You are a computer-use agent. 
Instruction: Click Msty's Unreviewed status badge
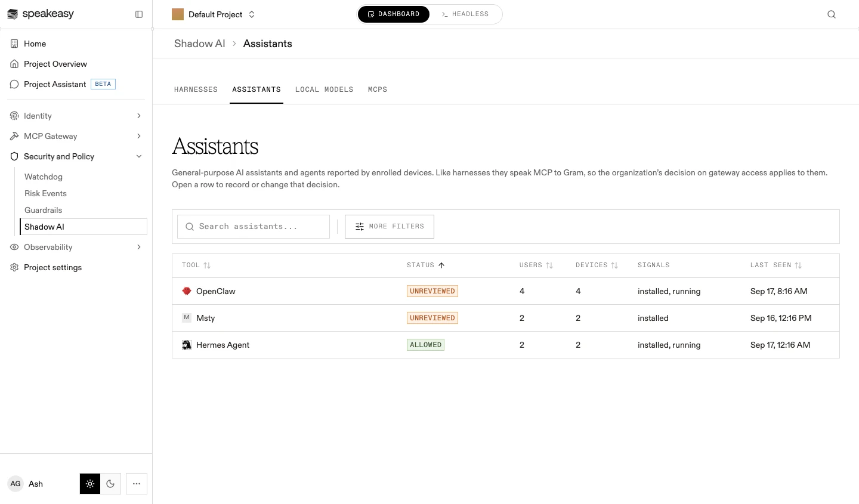tap(432, 318)
